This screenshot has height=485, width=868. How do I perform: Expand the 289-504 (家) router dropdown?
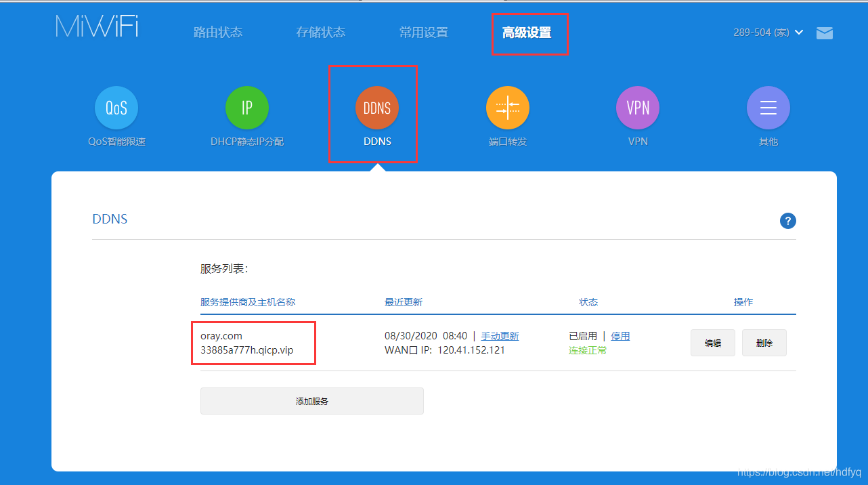[768, 33]
